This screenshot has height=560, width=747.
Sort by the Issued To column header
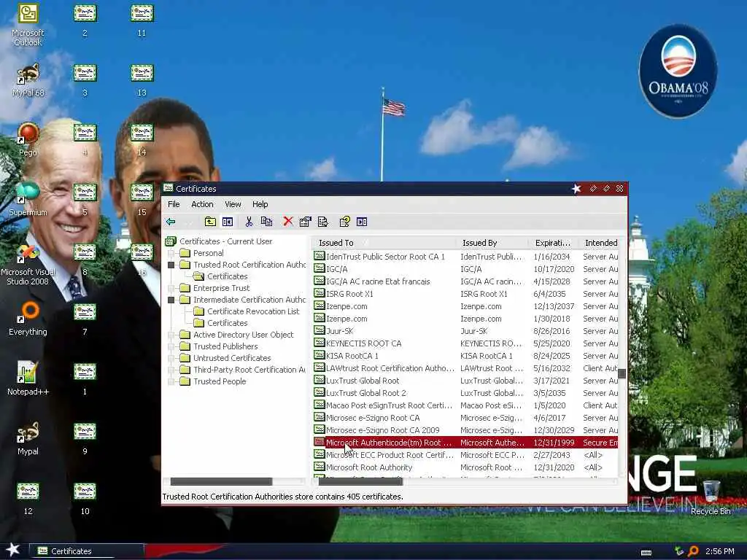384,243
